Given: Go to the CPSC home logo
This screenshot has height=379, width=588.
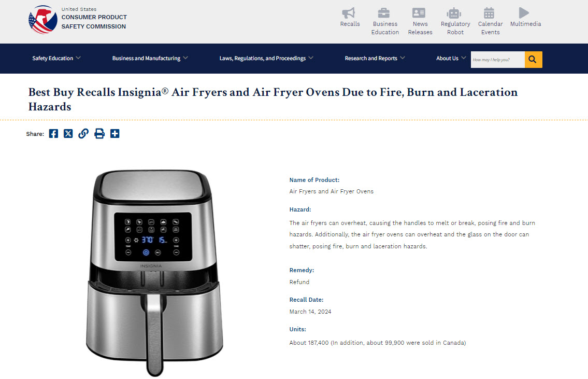Looking at the screenshot, I should point(78,20).
